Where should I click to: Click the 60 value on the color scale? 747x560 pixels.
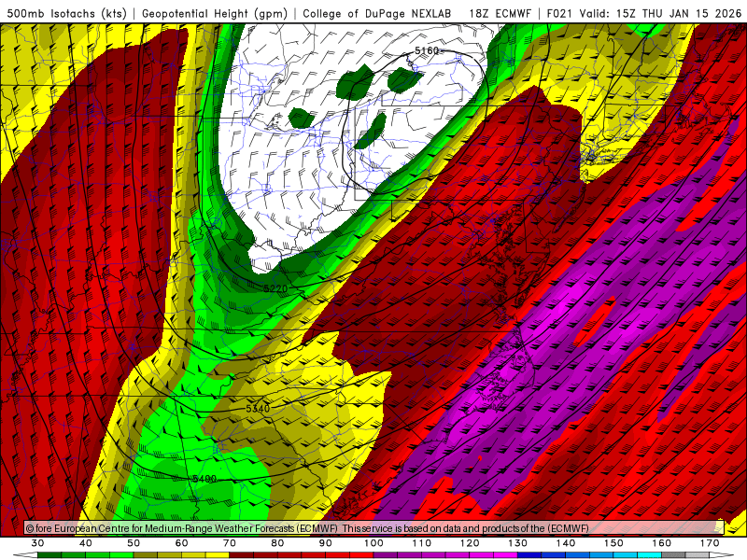tap(181, 543)
